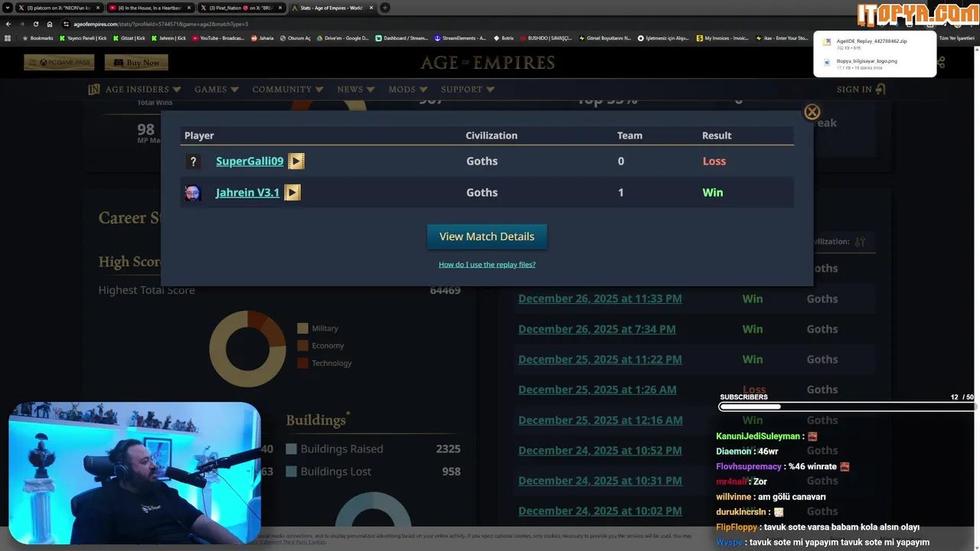Click View Match Details button
Screen dimensions: 980x551
487,236
